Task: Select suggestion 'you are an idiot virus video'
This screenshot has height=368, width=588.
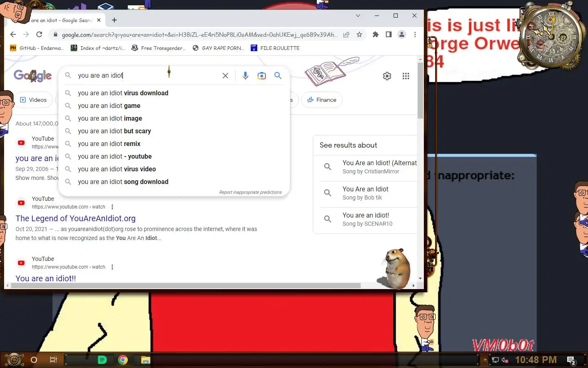Action: (174, 169)
